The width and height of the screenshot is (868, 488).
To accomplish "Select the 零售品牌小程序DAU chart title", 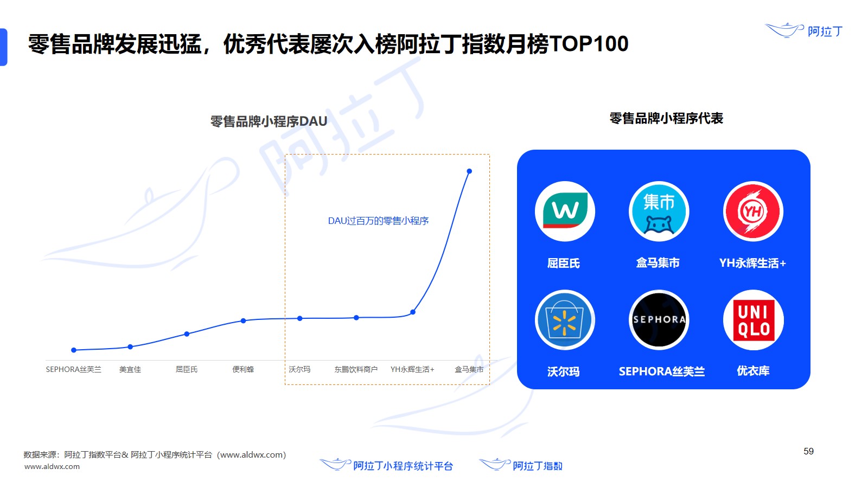I will [269, 121].
